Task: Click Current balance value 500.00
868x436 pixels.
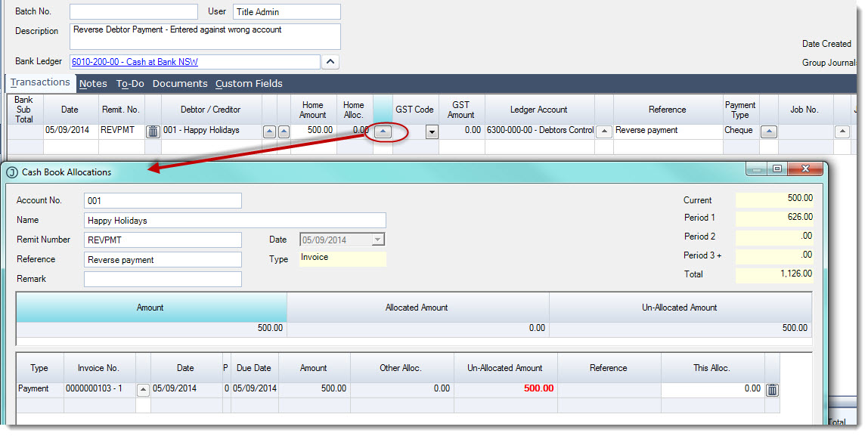Action: coord(774,199)
